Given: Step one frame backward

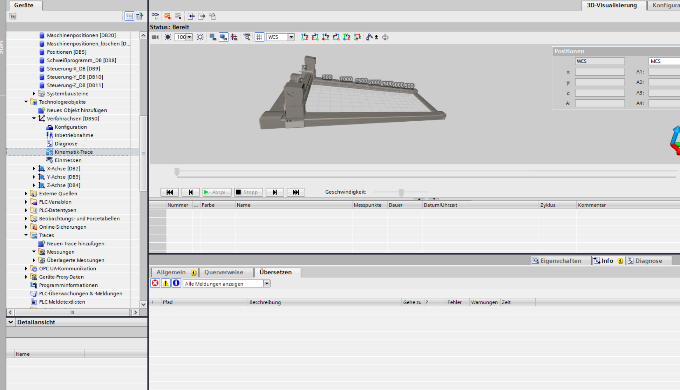Looking at the screenshot, I should (190, 192).
